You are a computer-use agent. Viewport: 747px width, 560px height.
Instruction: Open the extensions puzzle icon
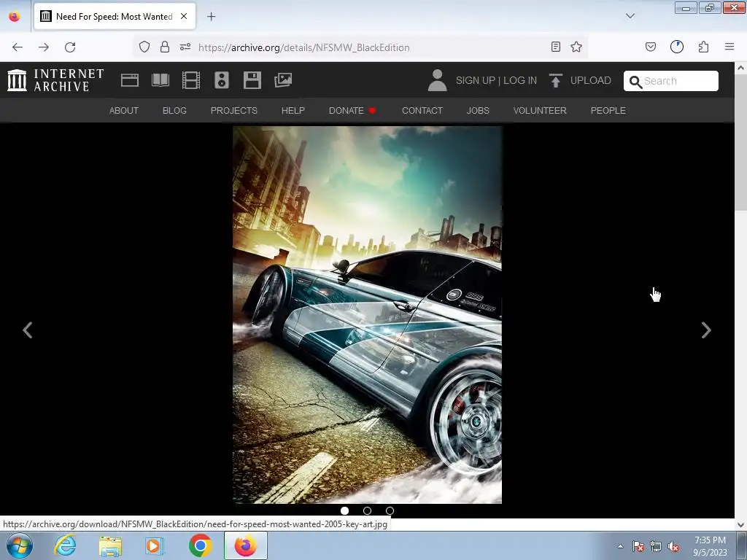[x=704, y=47]
